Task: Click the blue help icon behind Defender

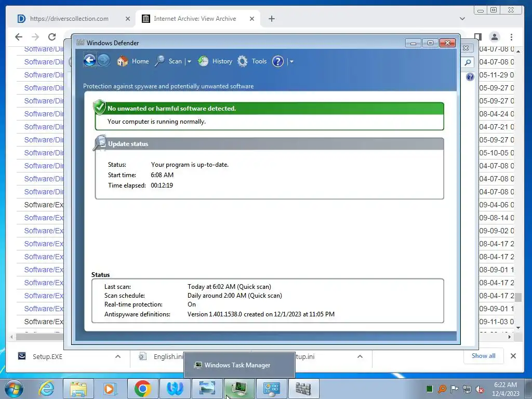Action: coord(470,77)
